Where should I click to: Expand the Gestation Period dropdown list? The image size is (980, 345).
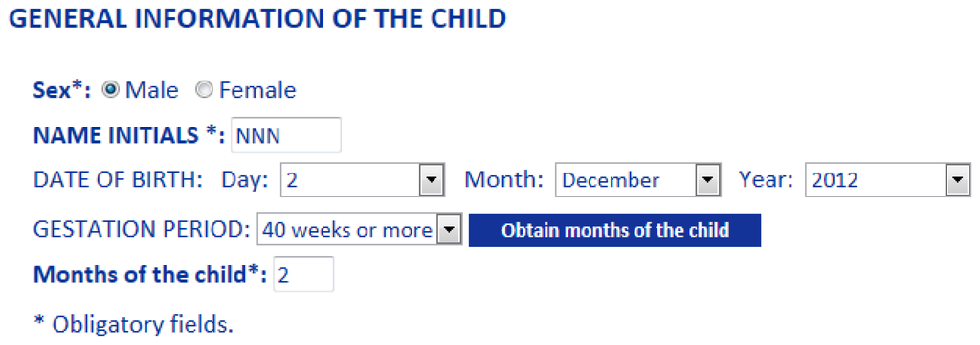click(360, 230)
